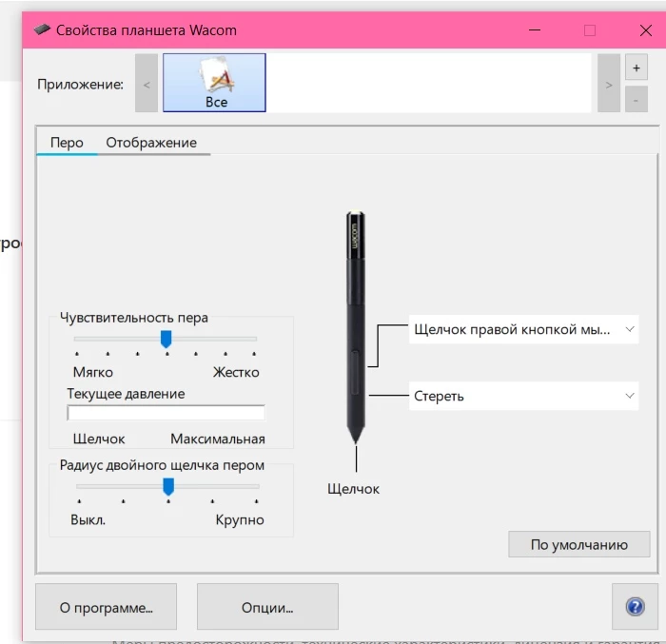Open 'О программе...' dialog
This screenshot has width=666, height=644.
point(107,606)
